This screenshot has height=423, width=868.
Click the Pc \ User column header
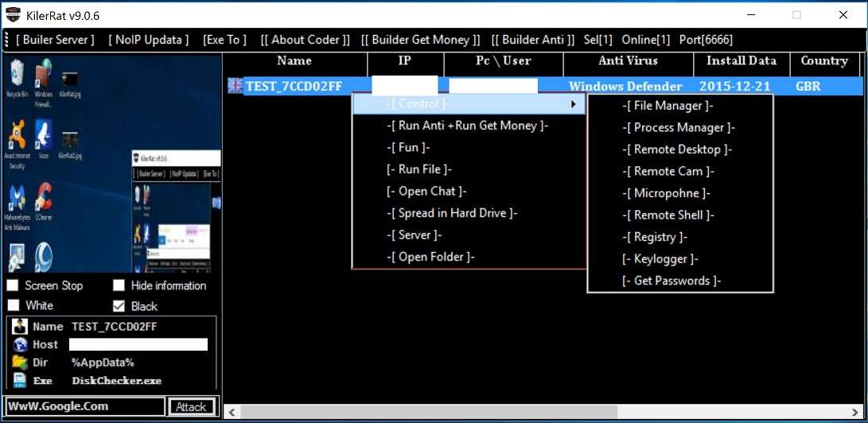tap(503, 61)
